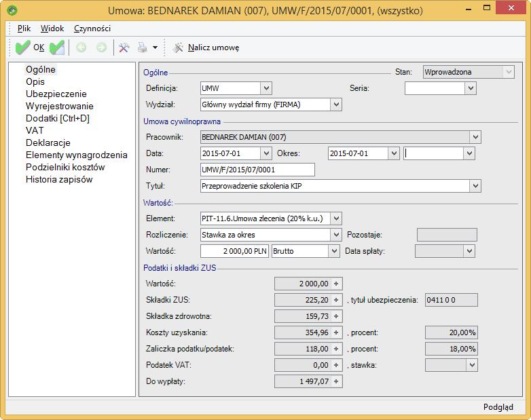
Task: Expand plus next to Podatek VAT
Action: click(x=336, y=365)
